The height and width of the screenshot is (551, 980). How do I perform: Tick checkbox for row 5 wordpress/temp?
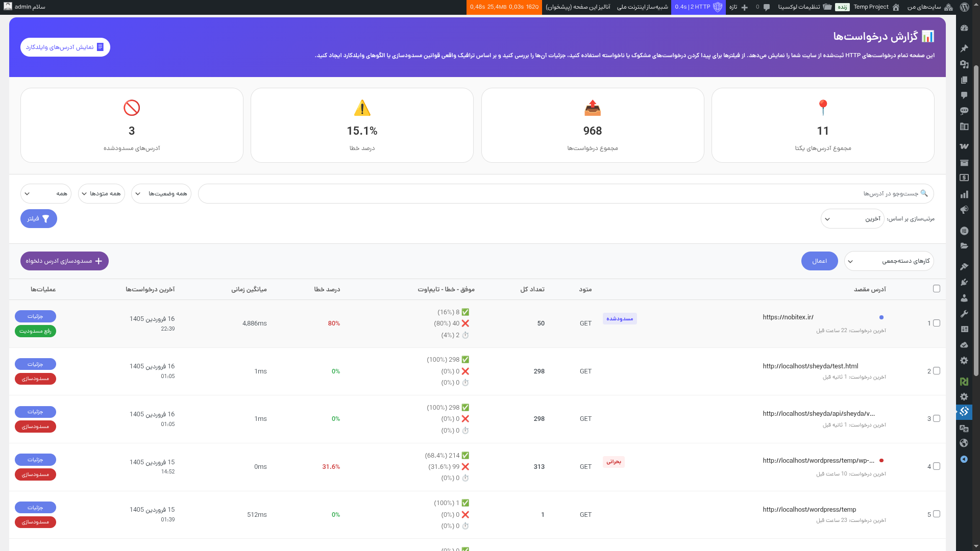(x=937, y=514)
